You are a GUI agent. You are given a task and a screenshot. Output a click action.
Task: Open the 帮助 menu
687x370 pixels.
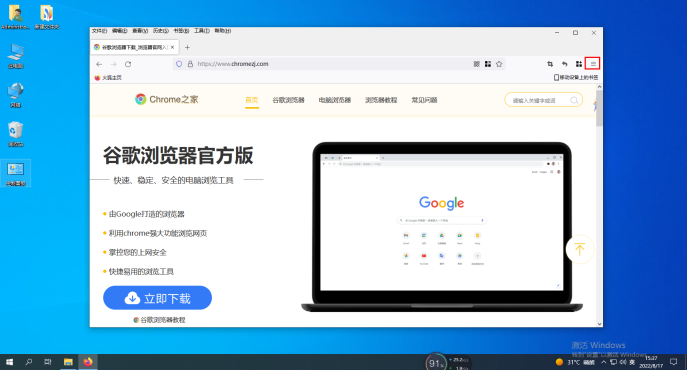click(x=223, y=31)
